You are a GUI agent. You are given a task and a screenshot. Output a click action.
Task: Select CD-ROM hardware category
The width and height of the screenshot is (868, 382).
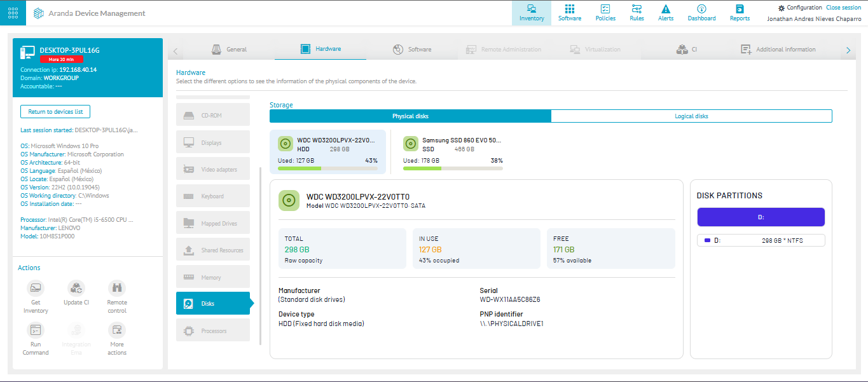213,116
